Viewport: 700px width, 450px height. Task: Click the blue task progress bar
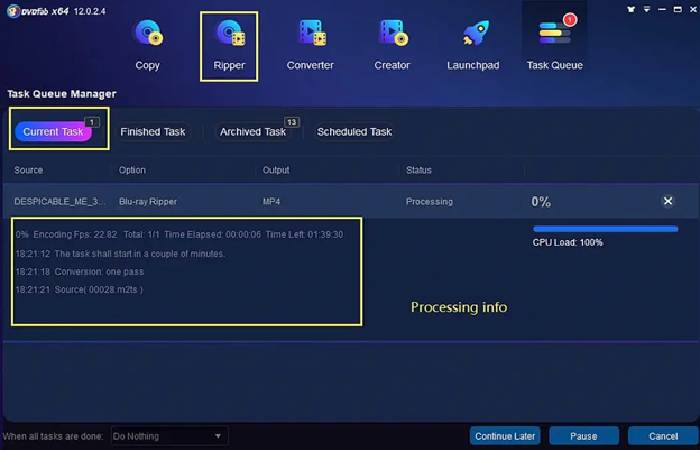click(605, 229)
